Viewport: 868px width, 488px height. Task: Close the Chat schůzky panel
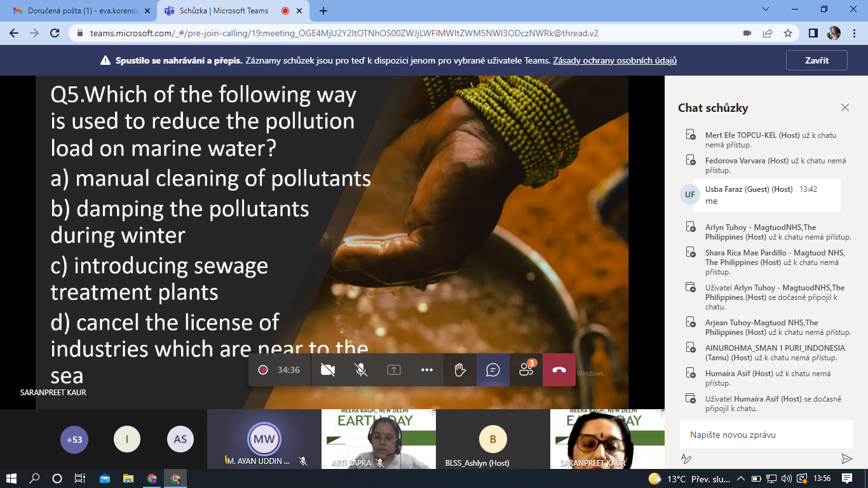(845, 107)
